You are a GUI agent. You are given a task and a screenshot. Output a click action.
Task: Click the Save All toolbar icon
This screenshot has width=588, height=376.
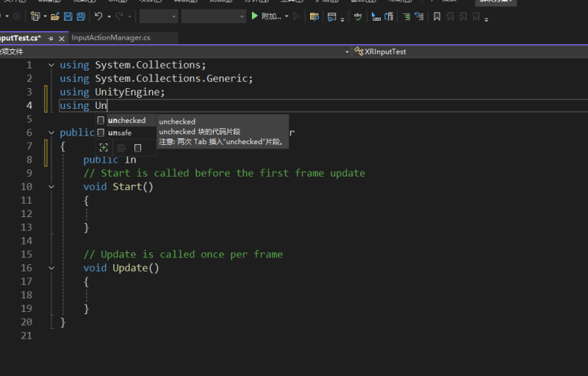tap(79, 16)
